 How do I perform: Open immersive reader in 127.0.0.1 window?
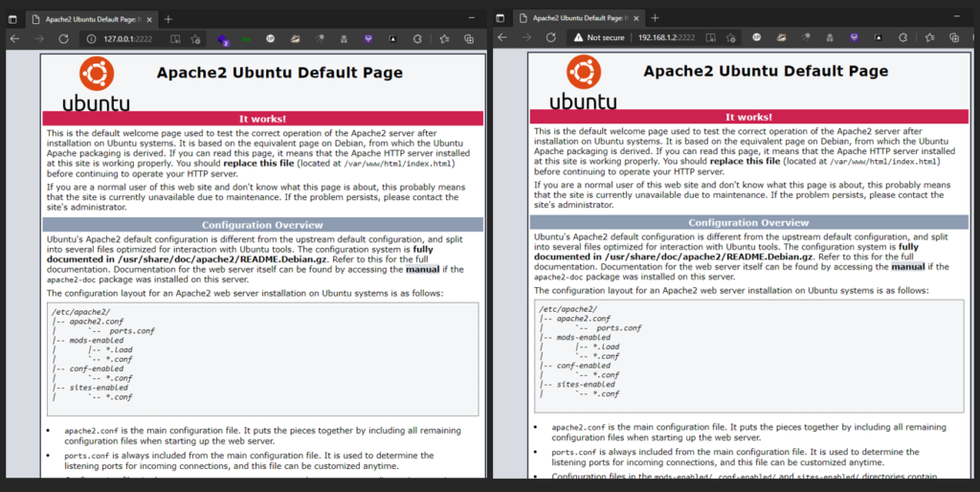176,38
